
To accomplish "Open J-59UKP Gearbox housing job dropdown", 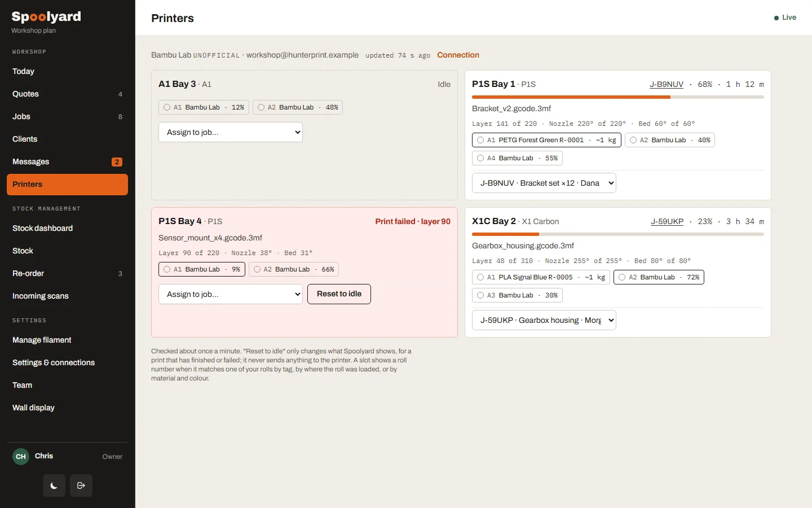I will pyautogui.click(x=544, y=320).
